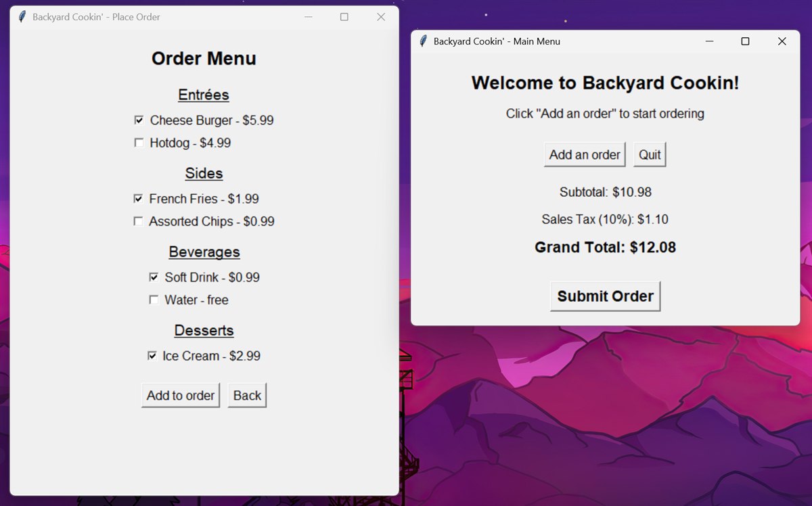Viewport: 812px width, 506px height.
Task: Click the "Sales Tax (10%): $1.10" text
Action: click(x=605, y=219)
